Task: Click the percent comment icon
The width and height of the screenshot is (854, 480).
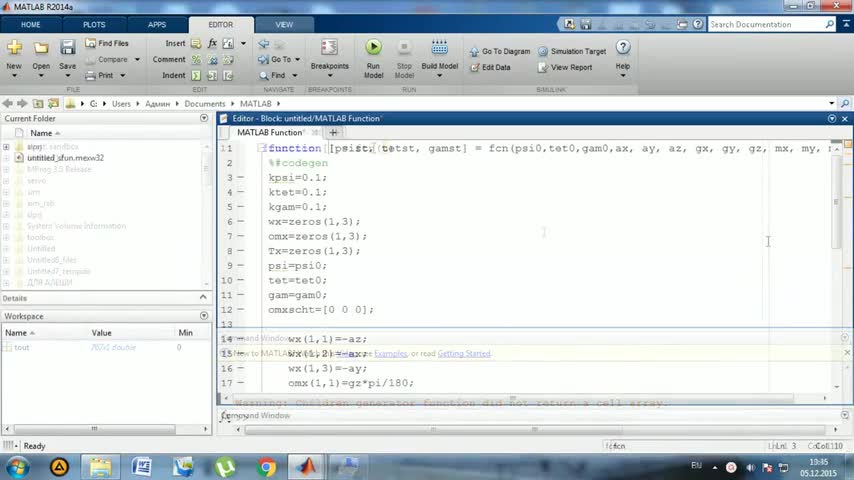Action: pyautogui.click(x=196, y=59)
